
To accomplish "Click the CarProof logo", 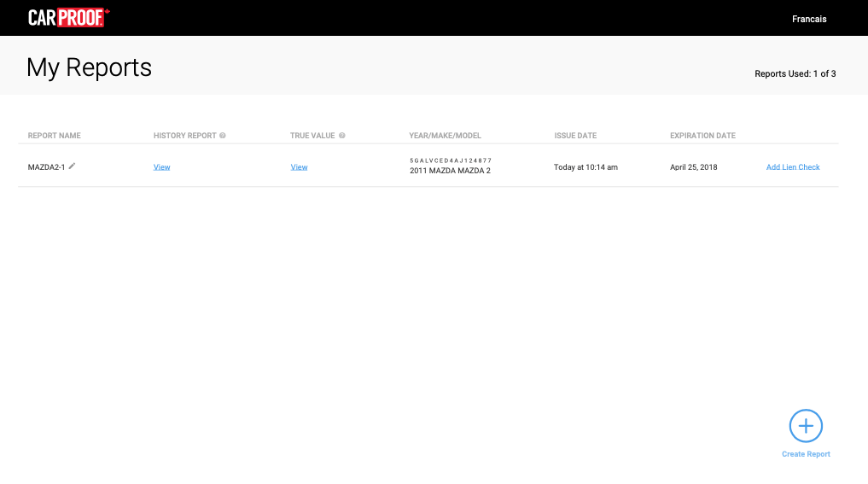I will (x=68, y=17).
